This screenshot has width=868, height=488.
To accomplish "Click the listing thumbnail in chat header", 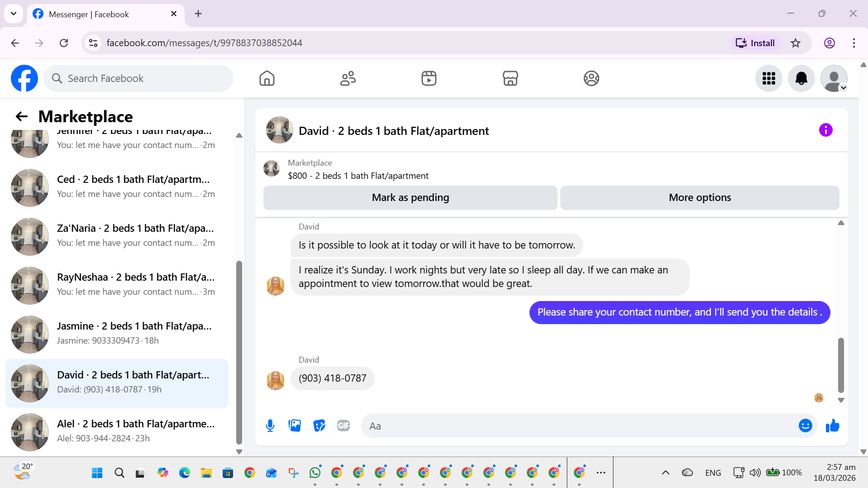I will tap(279, 130).
